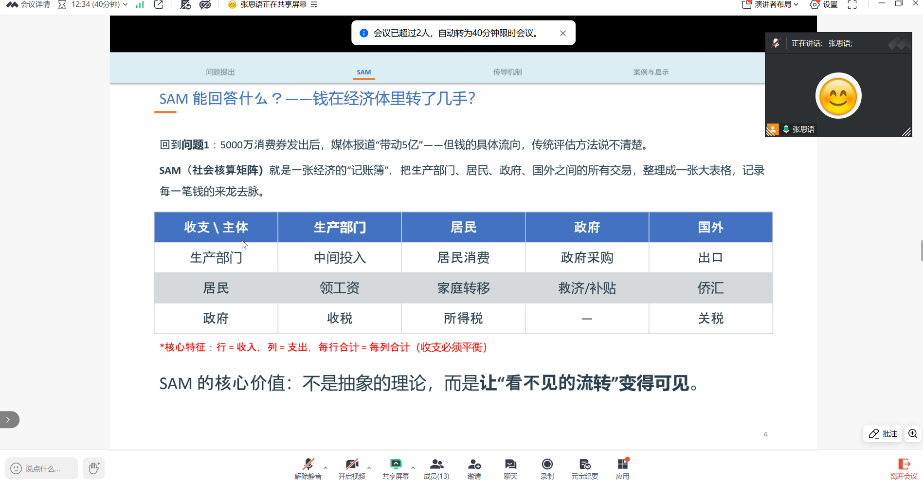Select the 'SAM' slide tab

coord(364,72)
